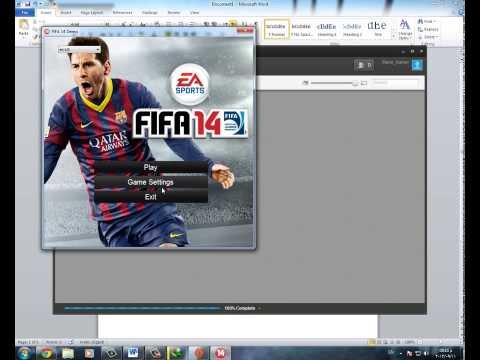Screen dimensions: 480x360
Task: Apply the No Spacing style in Word
Action: (x=301, y=29)
